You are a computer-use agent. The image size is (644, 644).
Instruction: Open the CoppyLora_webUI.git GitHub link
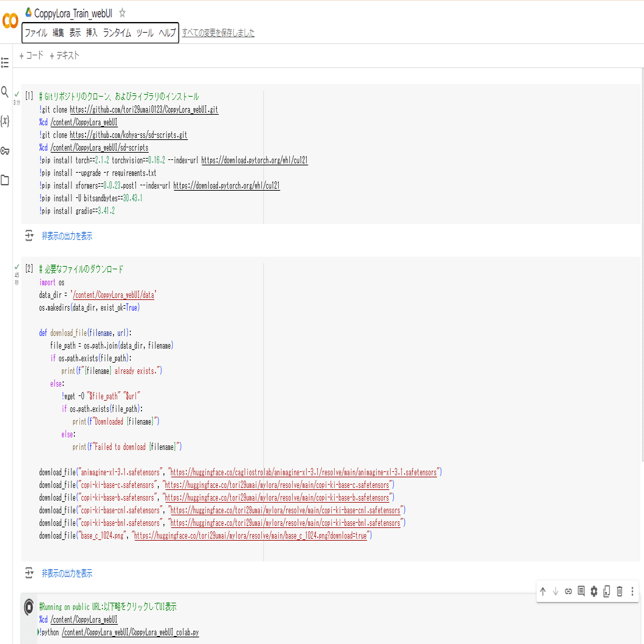(x=144, y=109)
